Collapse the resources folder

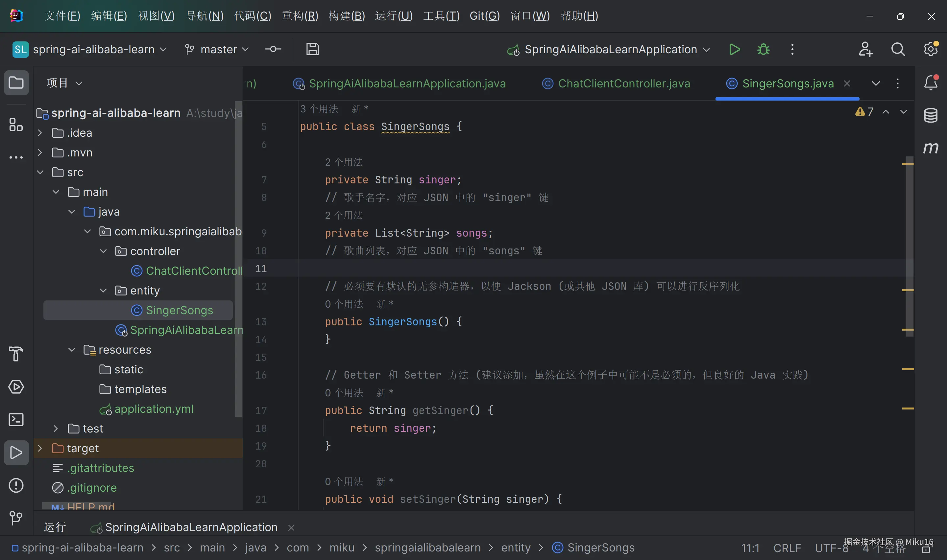tap(72, 350)
